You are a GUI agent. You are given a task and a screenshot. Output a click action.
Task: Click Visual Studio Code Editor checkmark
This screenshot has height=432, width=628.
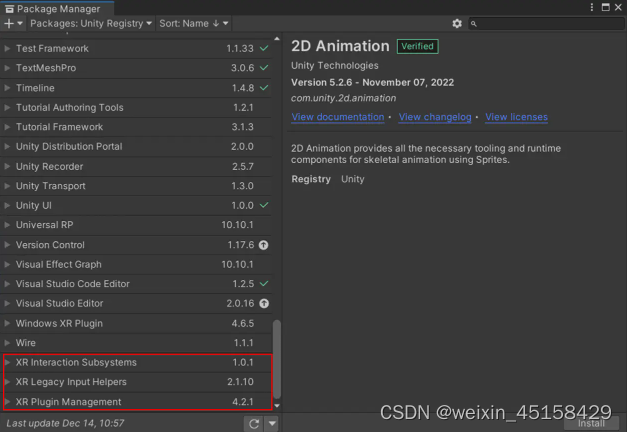(x=264, y=284)
